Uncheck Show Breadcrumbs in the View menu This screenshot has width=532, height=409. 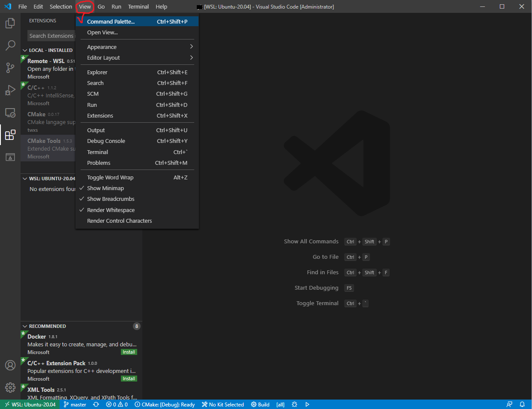tap(111, 199)
